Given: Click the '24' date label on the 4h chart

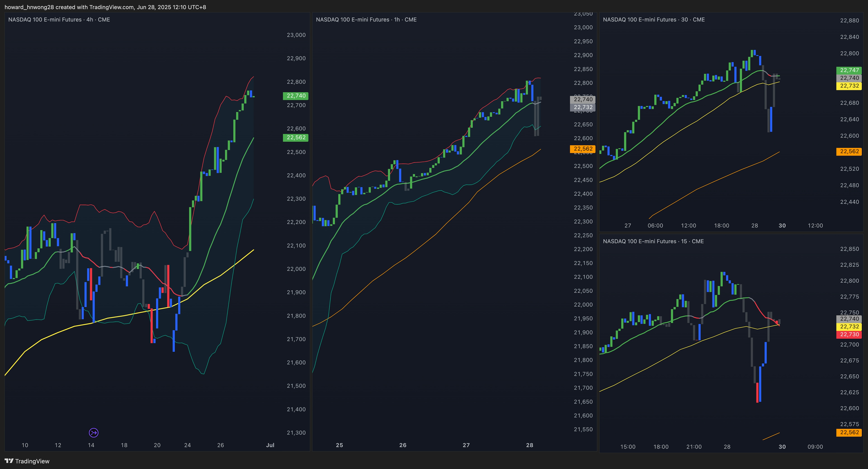Looking at the screenshot, I should click(x=188, y=445).
